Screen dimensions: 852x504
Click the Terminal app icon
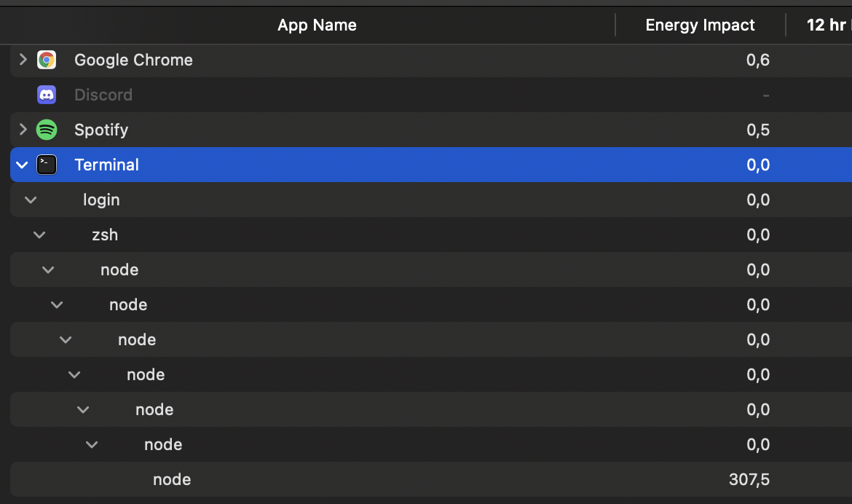coord(47,165)
